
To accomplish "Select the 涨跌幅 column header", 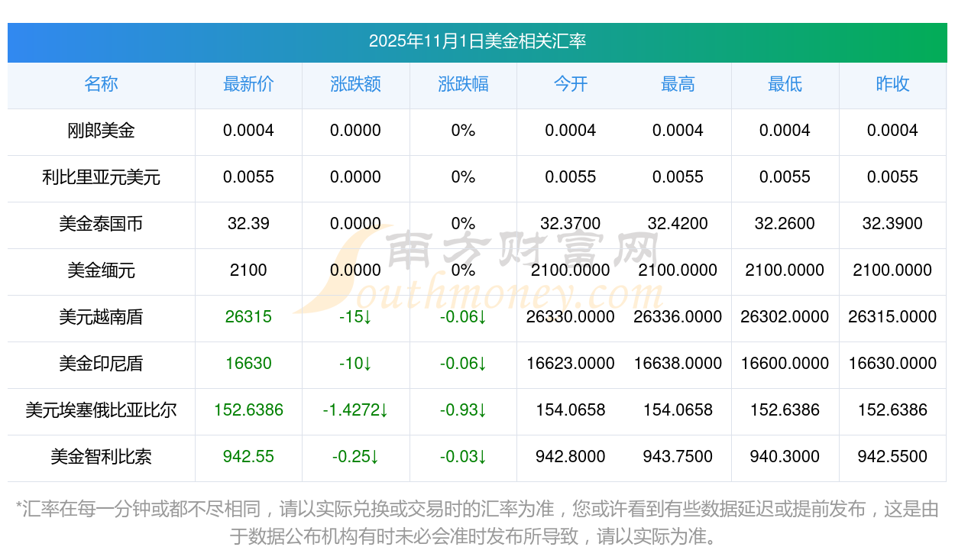I will [463, 84].
